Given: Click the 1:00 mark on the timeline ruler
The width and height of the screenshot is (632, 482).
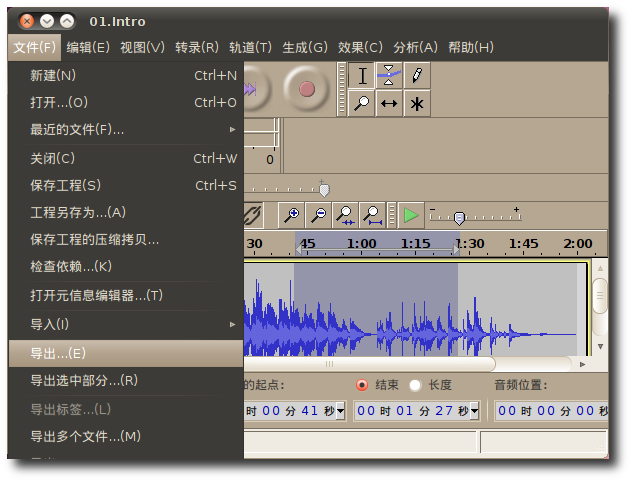Looking at the screenshot, I should [x=362, y=243].
